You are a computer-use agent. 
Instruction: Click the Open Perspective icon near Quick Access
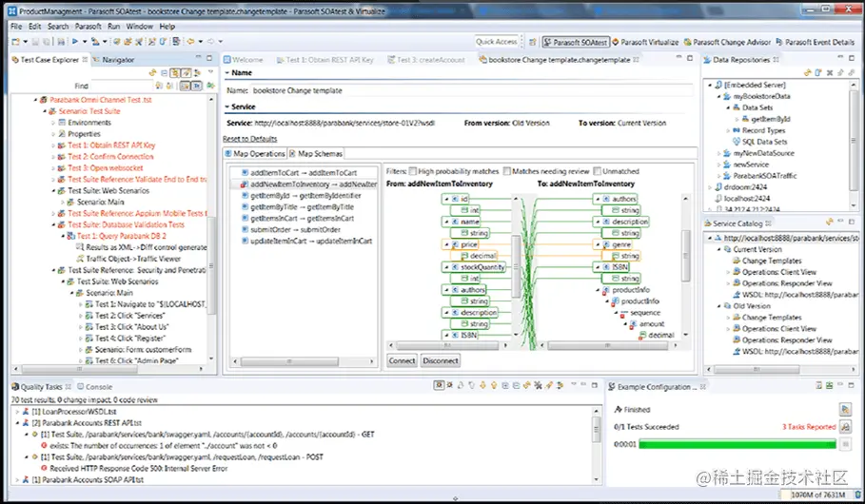click(532, 42)
